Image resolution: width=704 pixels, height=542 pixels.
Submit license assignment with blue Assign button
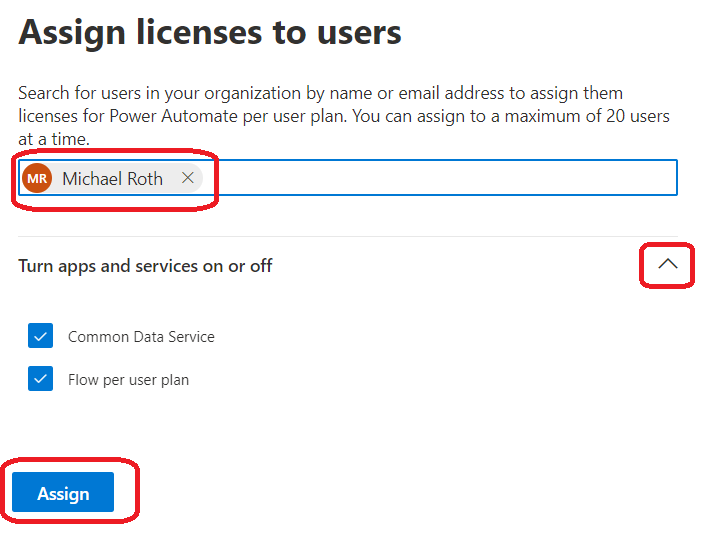pos(63,492)
